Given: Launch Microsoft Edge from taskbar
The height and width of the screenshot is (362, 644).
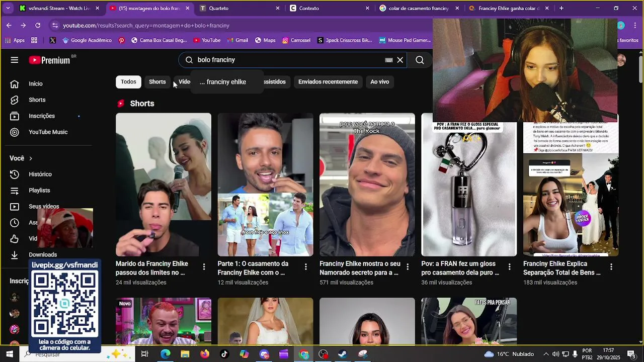Looking at the screenshot, I should click(165, 354).
